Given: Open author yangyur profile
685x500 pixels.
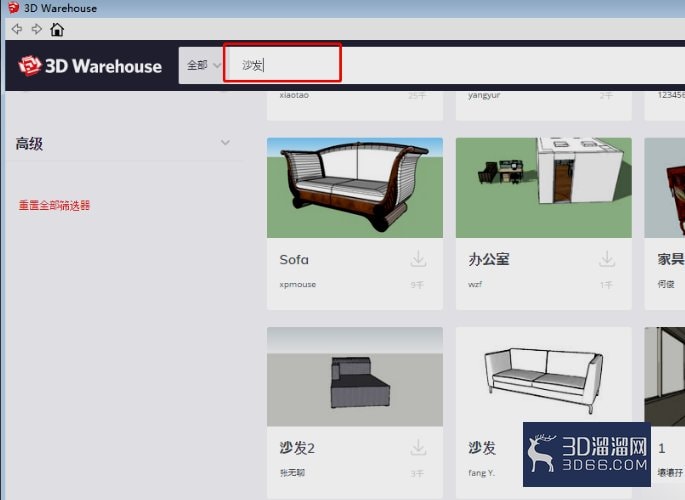Looking at the screenshot, I should [484, 95].
